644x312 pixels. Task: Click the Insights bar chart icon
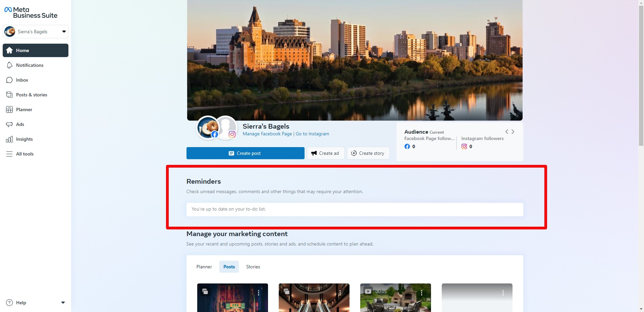tap(9, 139)
